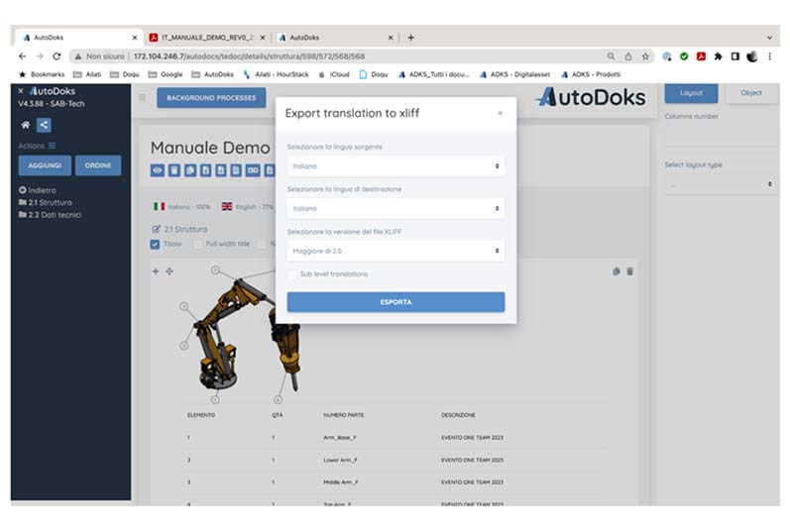Click the Columns number field
The width and height of the screenshot is (790, 532).
[721, 136]
